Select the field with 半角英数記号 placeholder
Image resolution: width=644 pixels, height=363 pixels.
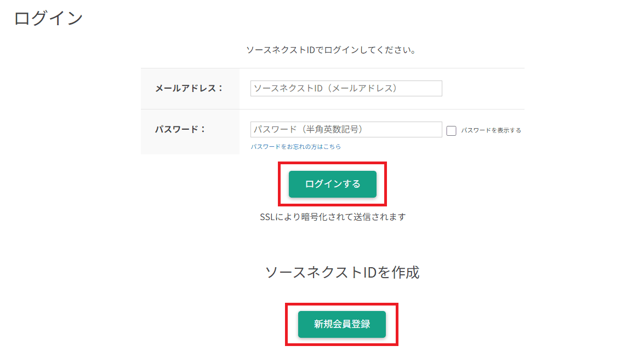click(346, 129)
